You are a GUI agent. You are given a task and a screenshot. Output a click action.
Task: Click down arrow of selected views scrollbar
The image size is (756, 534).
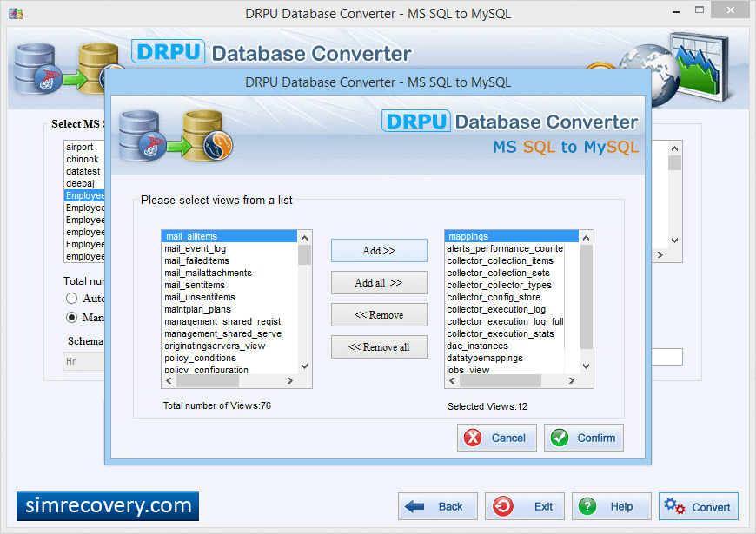pyautogui.click(x=586, y=366)
